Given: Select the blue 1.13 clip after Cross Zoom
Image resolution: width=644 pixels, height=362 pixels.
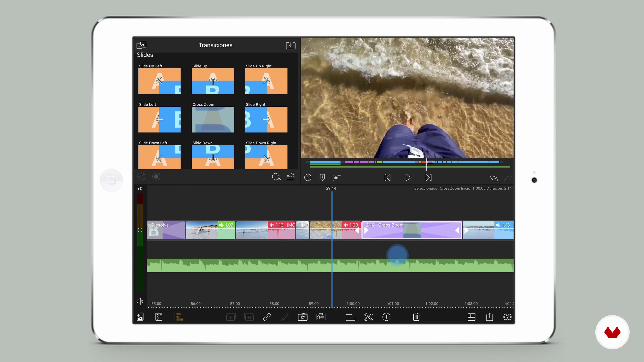Looking at the screenshot, I should click(x=488, y=230).
